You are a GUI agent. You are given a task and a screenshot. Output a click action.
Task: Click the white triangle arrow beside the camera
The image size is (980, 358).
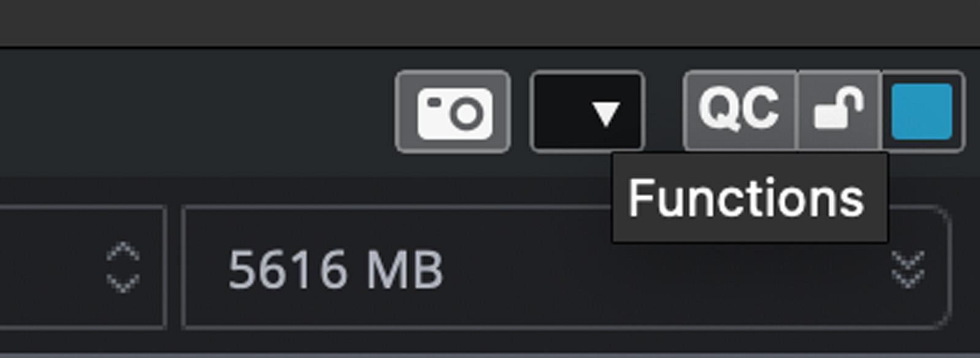[x=606, y=114]
